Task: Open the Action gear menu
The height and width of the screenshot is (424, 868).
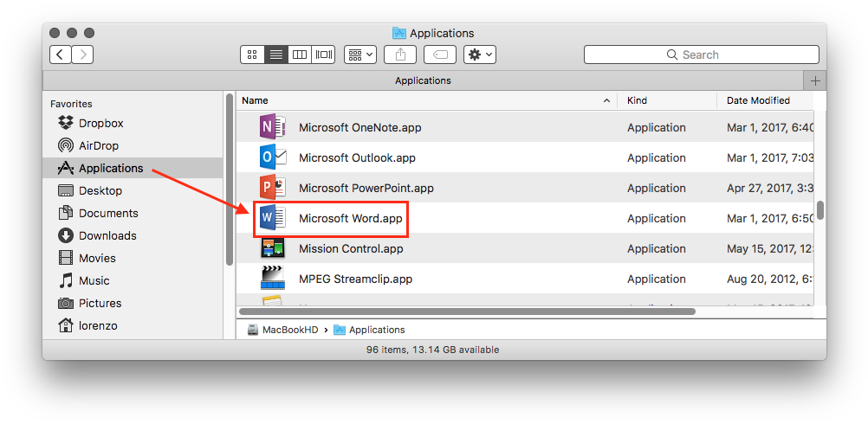Action: pos(480,55)
